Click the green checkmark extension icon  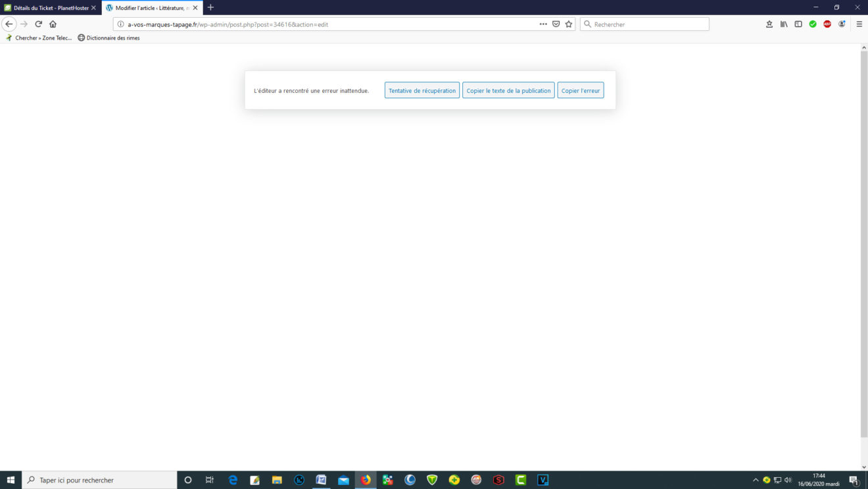click(813, 24)
